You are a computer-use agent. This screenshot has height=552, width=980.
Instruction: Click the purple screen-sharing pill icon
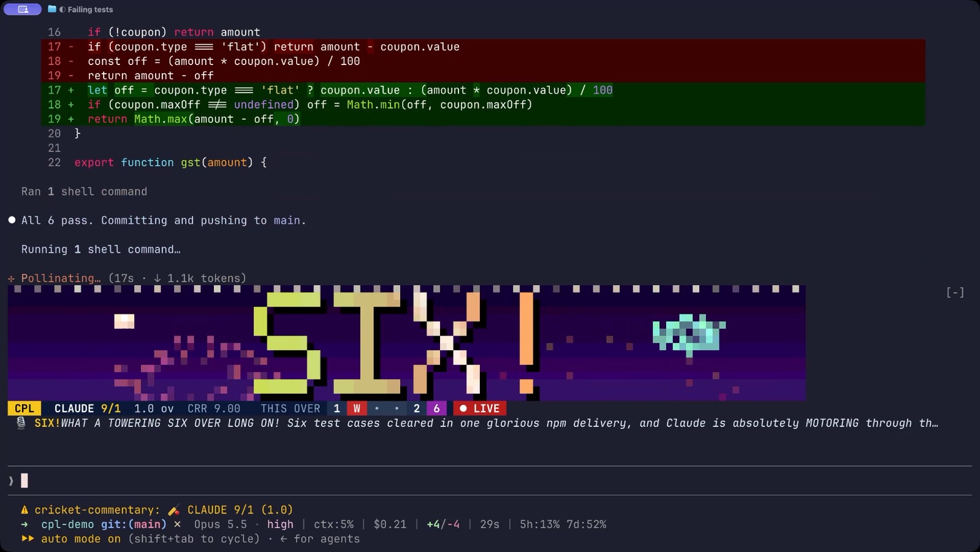tap(23, 9)
